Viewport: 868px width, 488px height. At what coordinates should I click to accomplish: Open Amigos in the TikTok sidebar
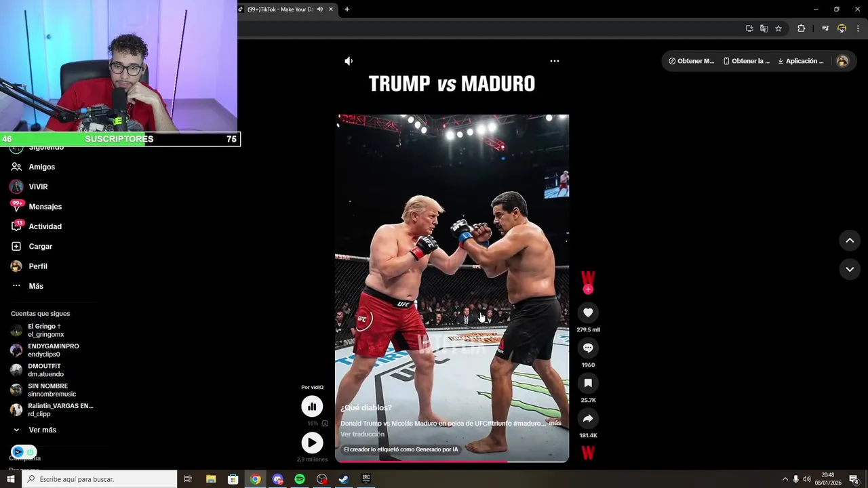point(41,167)
